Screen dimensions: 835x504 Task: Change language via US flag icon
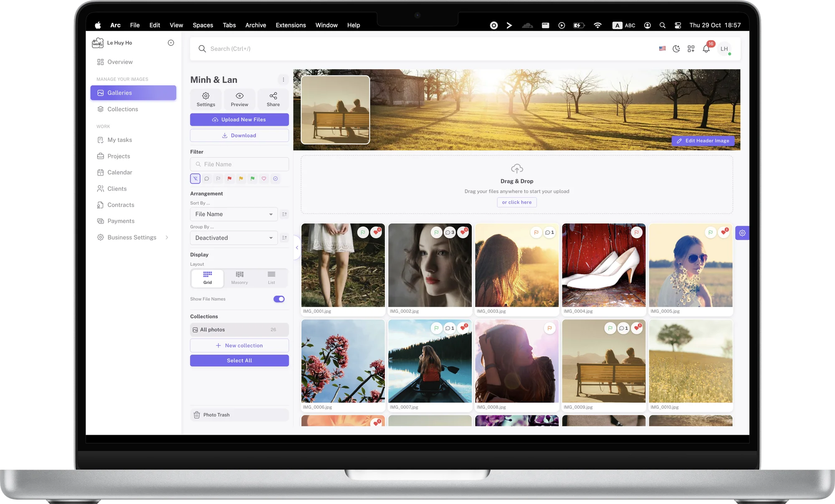[x=662, y=48]
